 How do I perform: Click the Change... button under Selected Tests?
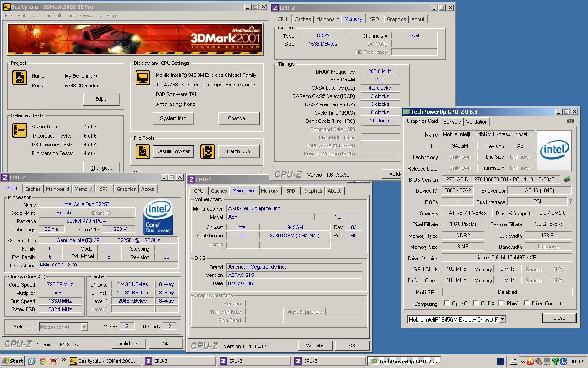(x=102, y=167)
